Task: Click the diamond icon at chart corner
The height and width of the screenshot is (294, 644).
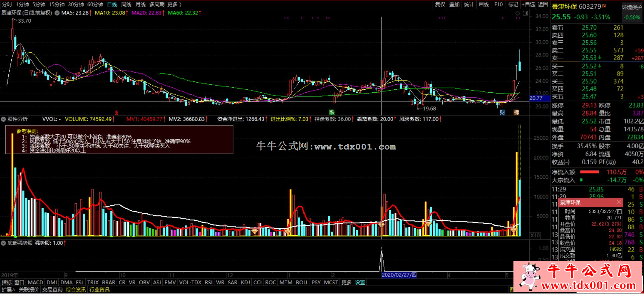Action: point(517,13)
